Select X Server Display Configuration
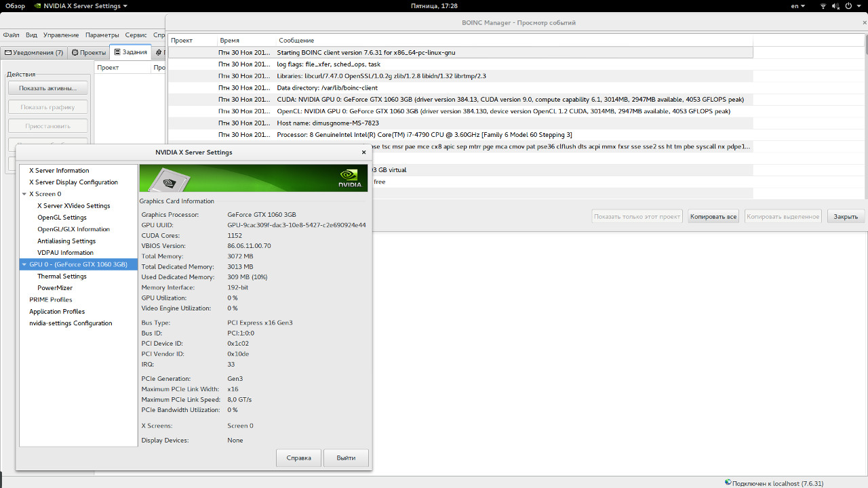Viewport: 868px width, 488px height. point(73,182)
